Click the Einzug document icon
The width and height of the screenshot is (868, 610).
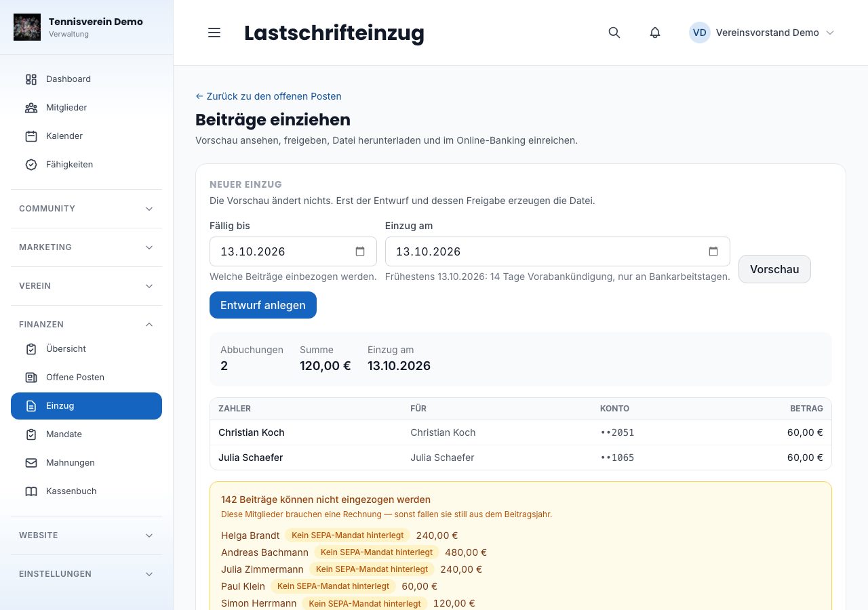[x=31, y=406]
